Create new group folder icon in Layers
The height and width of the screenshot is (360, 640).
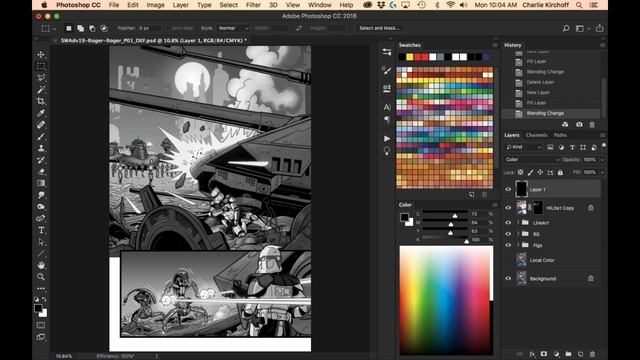tap(568, 354)
